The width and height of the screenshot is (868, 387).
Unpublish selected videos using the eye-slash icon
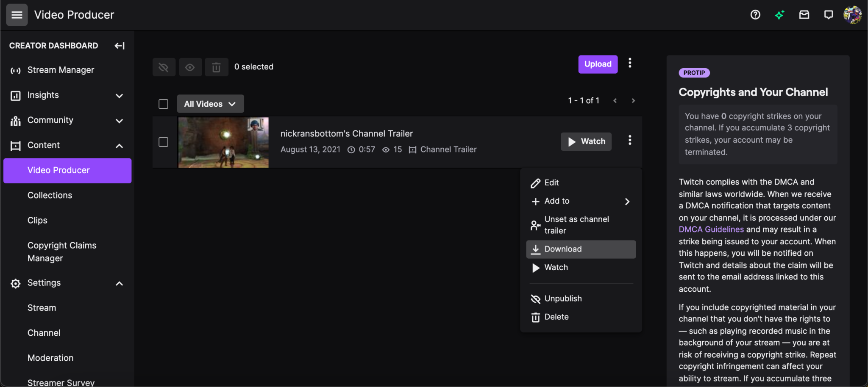point(164,67)
